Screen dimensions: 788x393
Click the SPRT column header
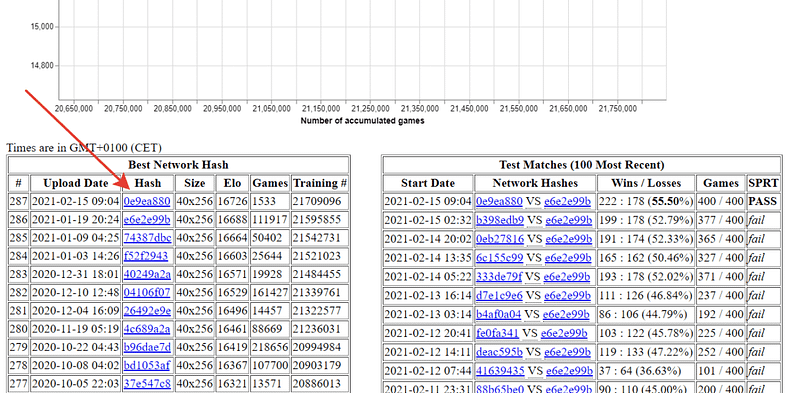click(x=763, y=183)
